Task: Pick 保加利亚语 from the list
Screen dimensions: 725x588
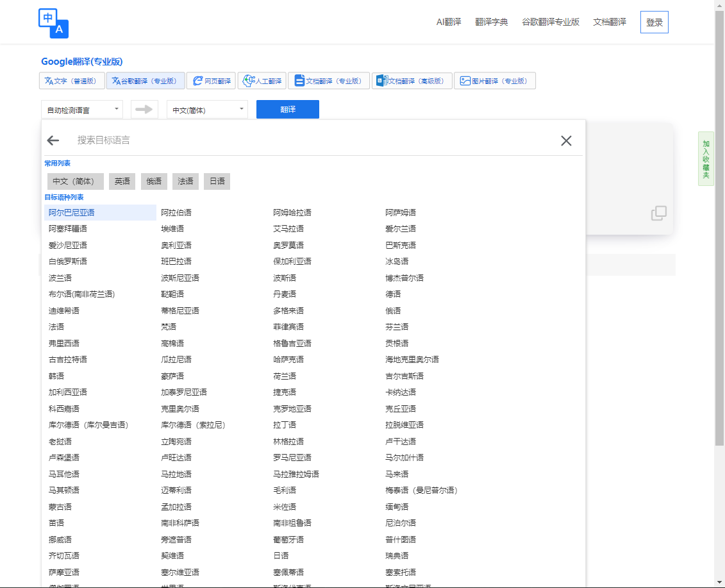Action: (x=292, y=262)
